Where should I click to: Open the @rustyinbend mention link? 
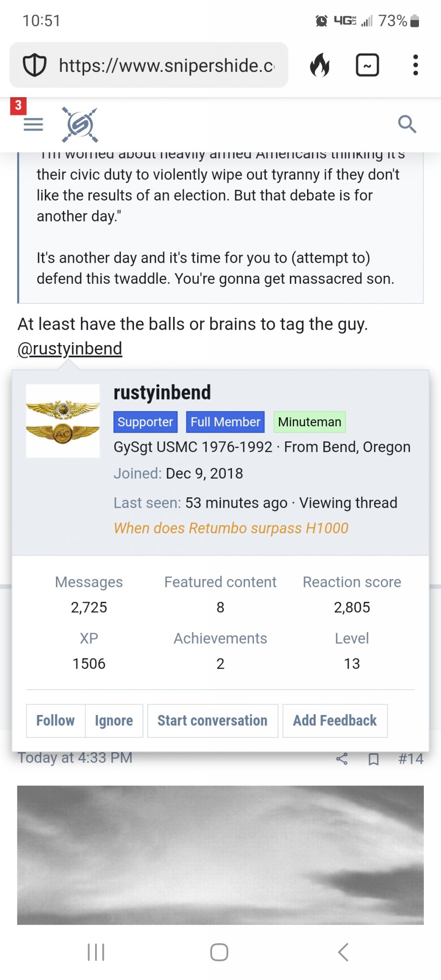(70, 348)
